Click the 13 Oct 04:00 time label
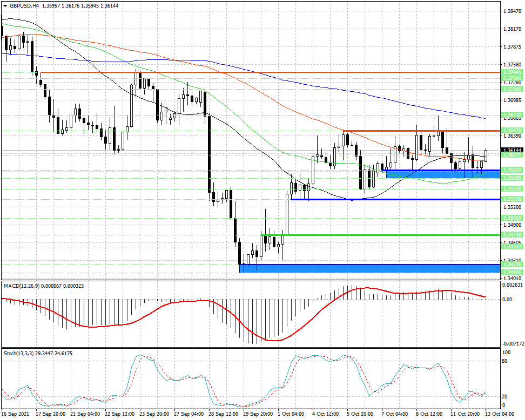 (x=500, y=414)
